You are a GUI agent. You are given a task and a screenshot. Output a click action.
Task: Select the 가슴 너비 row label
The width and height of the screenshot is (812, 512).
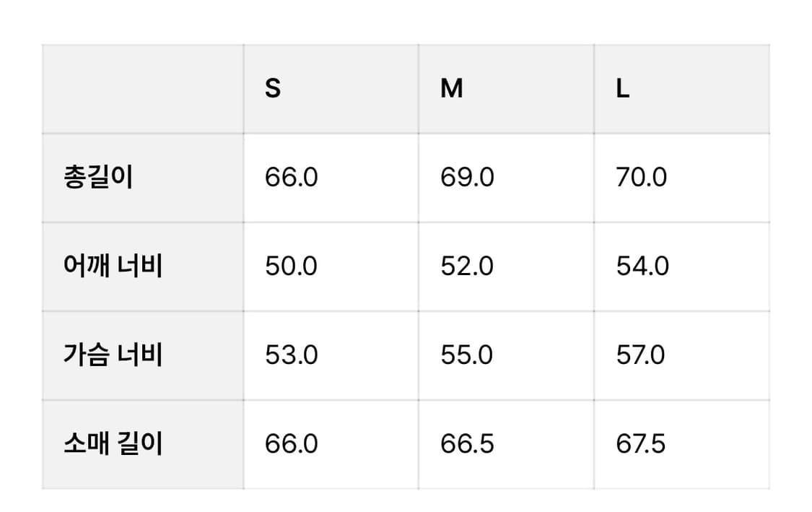[113, 355]
